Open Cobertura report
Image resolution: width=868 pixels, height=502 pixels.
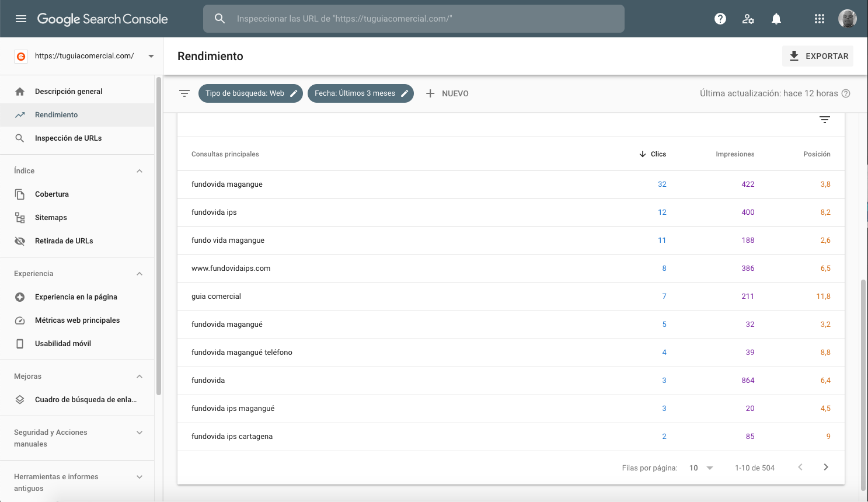tap(77, 194)
